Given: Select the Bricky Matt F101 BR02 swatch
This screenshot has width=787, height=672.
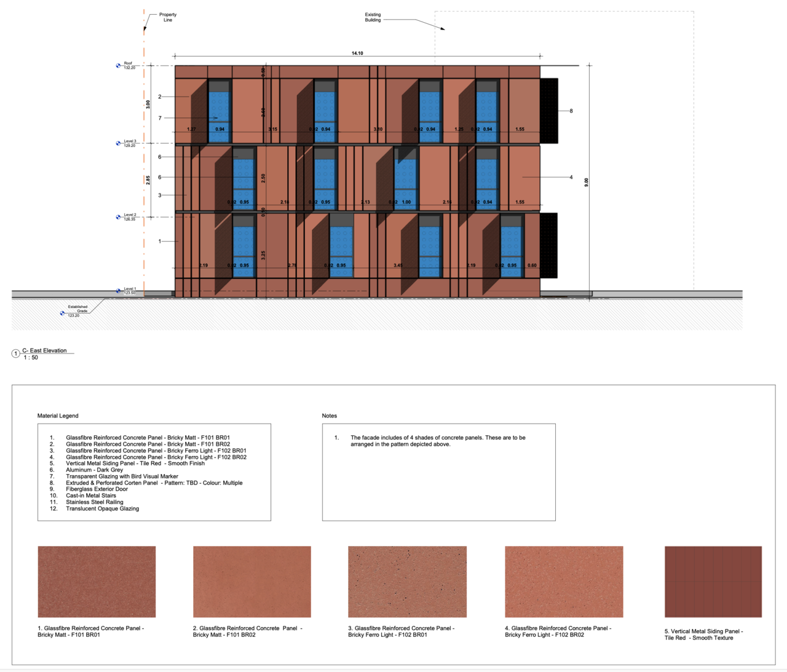Looking at the screenshot, I should click(252, 582).
